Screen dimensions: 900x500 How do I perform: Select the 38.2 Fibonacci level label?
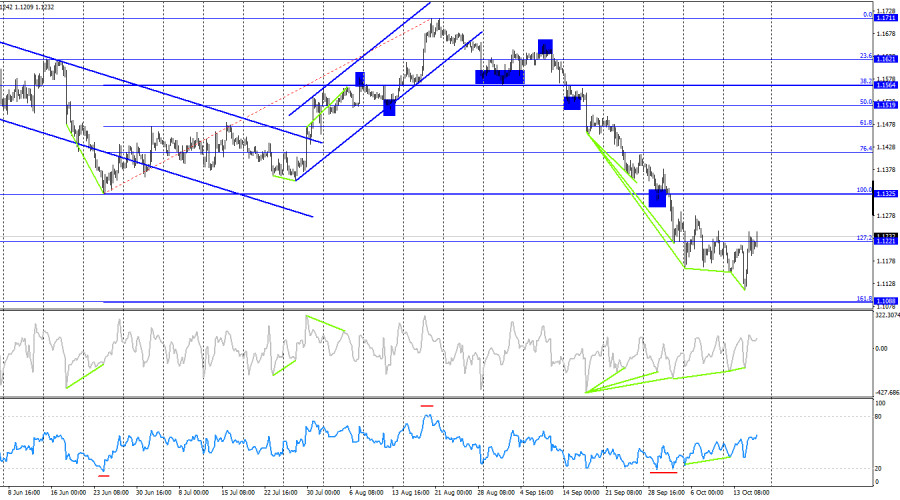coord(866,82)
